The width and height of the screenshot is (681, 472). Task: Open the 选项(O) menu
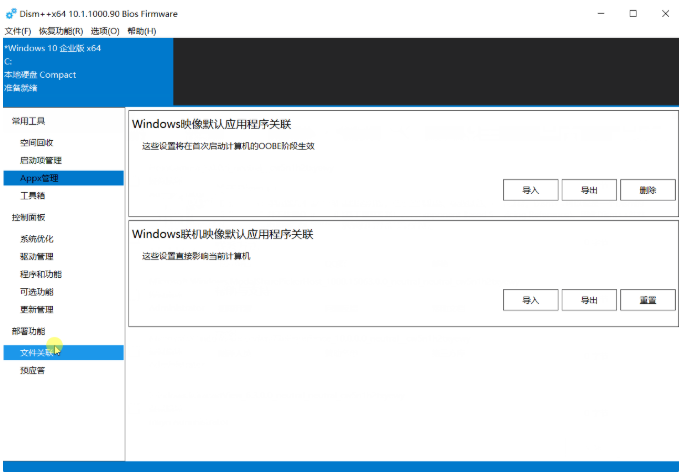(x=105, y=31)
